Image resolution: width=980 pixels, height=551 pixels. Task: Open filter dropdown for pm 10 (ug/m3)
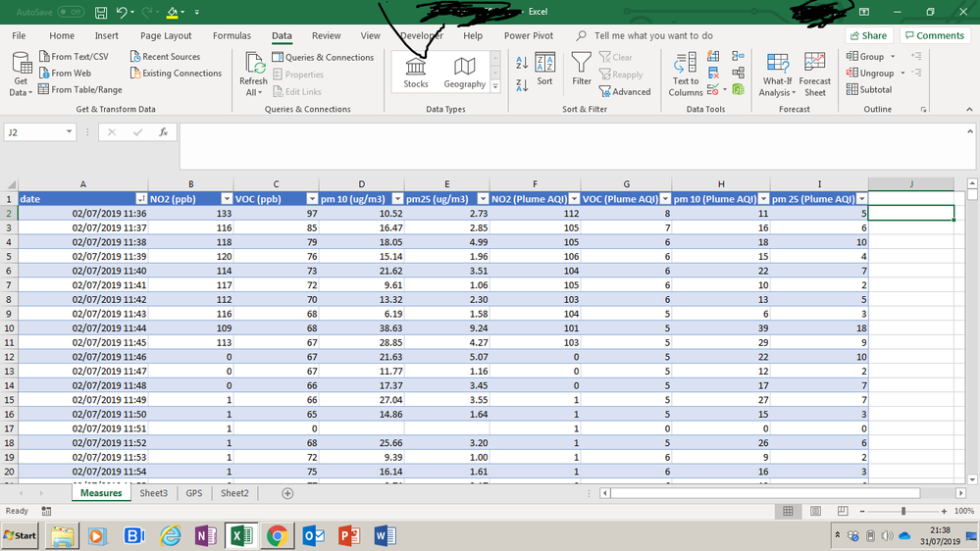click(x=397, y=199)
